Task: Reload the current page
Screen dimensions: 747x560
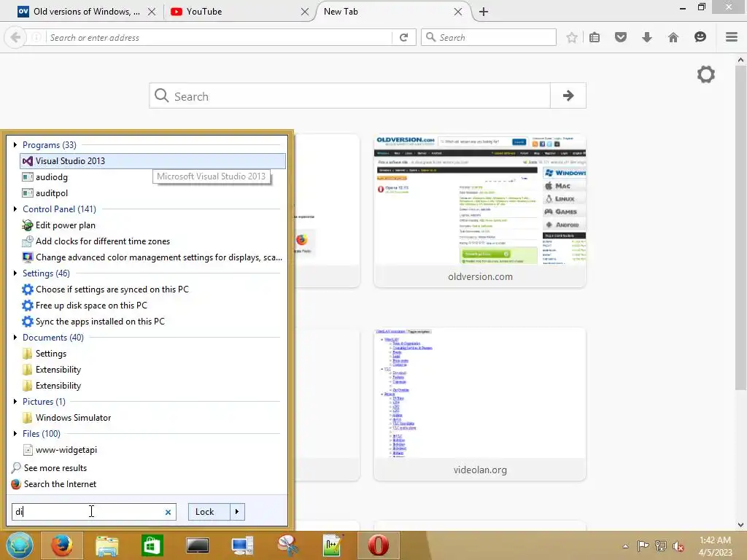Action: tap(404, 37)
